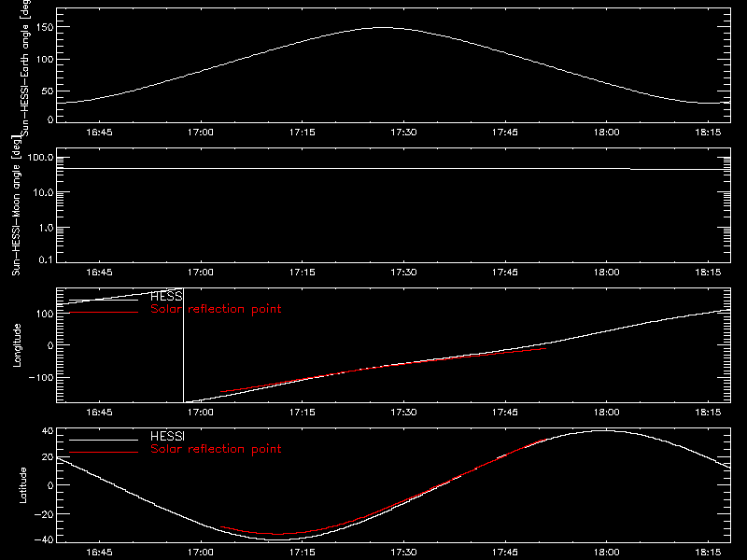747x560 pixels.
Task: Click the flat Sun-HESSI-Moon angle line
Action: (393, 169)
